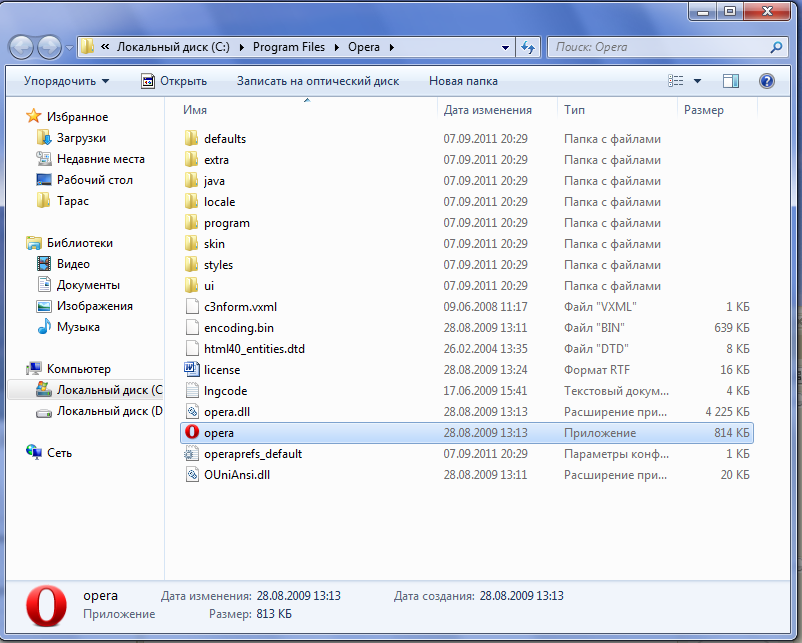
Task: Click the Back navigation arrow button
Action: (21, 48)
